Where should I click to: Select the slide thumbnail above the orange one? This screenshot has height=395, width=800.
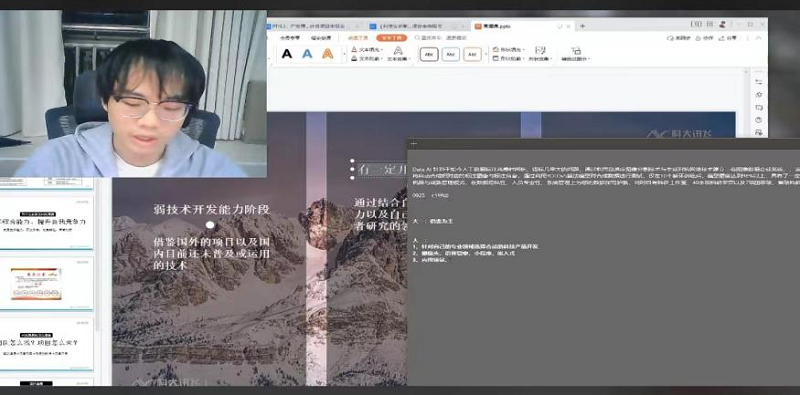pos(46,224)
